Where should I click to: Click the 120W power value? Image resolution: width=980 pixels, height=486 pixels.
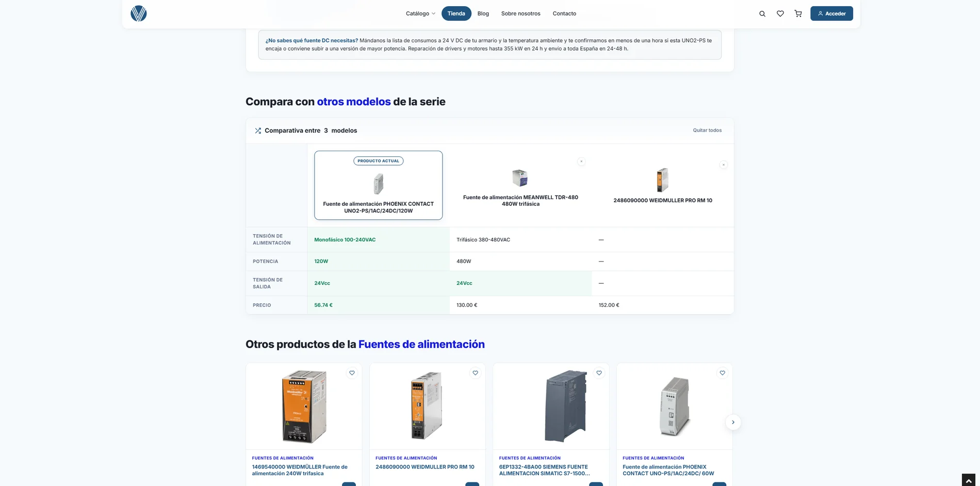(321, 262)
